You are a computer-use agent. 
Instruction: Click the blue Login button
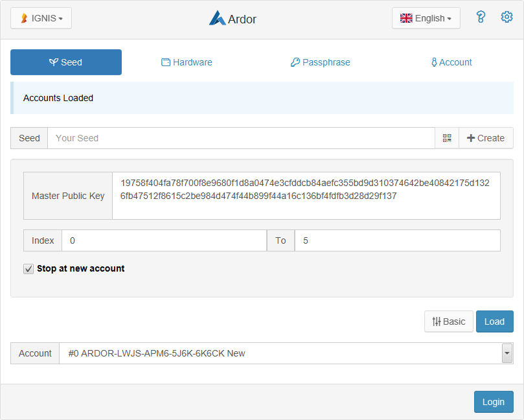tap(494, 402)
